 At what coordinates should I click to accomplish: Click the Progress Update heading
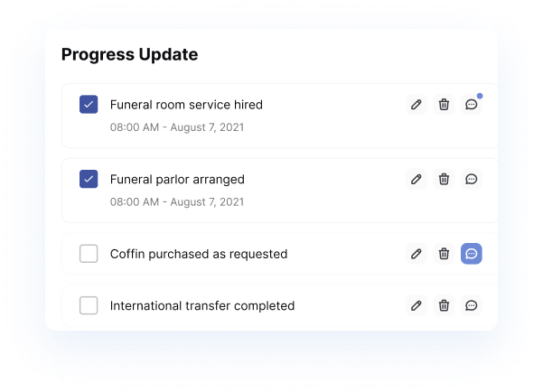[x=129, y=55]
